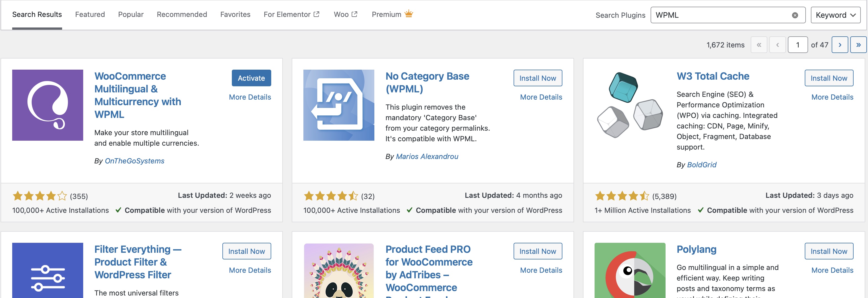The height and width of the screenshot is (298, 868).
Task: Click 'Last Updated: 4 months ago' text
Action: point(514,196)
